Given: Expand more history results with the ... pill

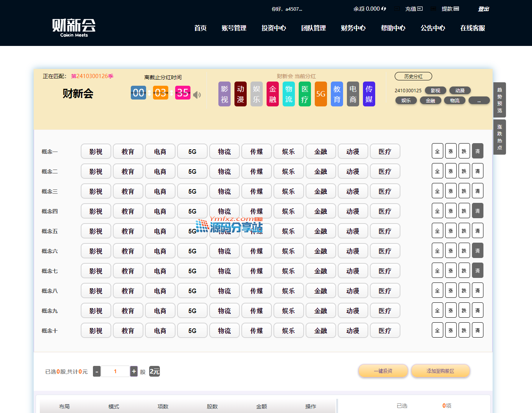Looking at the screenshot, I should [479, 101].
